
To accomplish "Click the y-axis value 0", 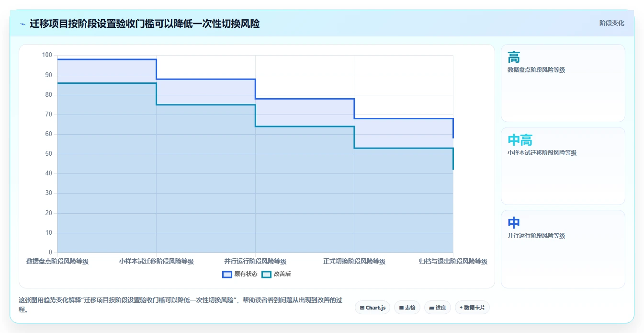I will 50,253.
